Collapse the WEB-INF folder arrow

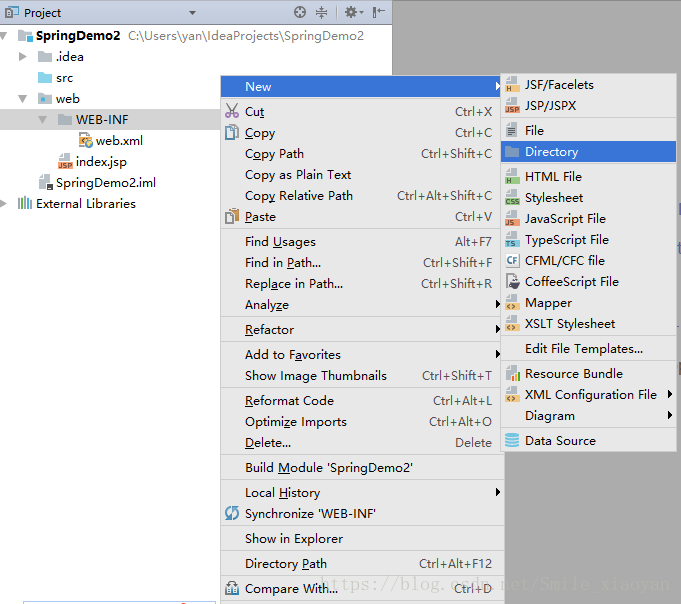pos(42,119)
